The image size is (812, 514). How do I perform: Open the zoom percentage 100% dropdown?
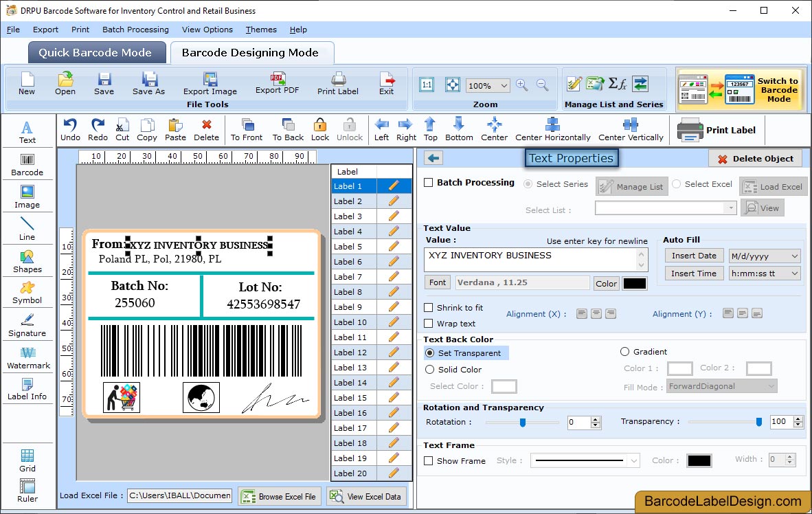pyautogui.click(x=487, y=85)
